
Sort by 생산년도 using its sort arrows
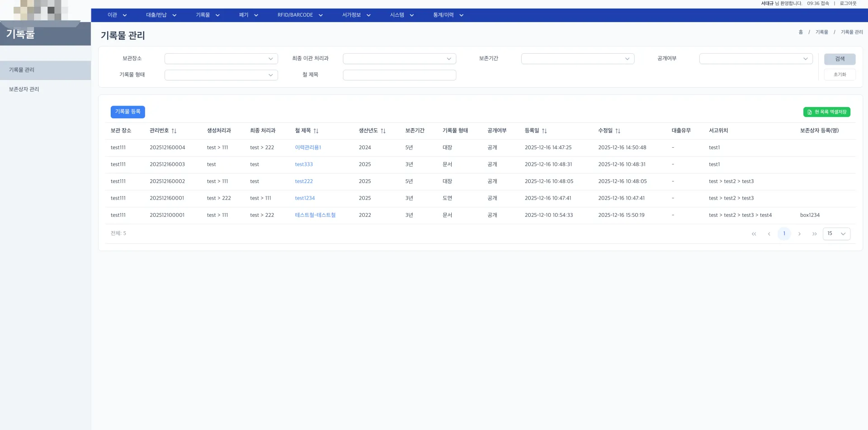(383, 131)
